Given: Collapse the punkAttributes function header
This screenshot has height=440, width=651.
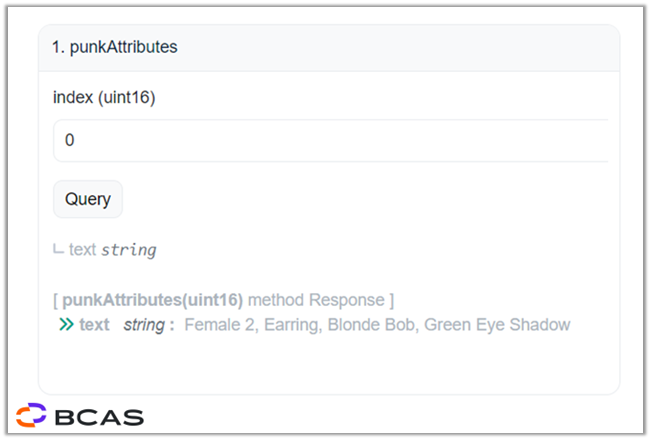Looking at the screenshot, I should (329, 48).
